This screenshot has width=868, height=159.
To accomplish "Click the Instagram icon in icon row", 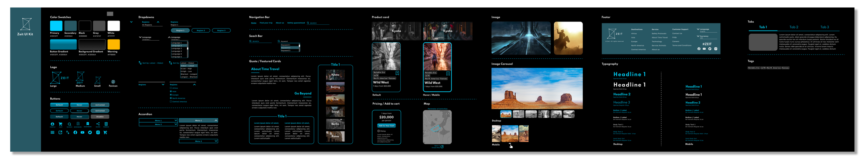I will [x=98, y=132].
